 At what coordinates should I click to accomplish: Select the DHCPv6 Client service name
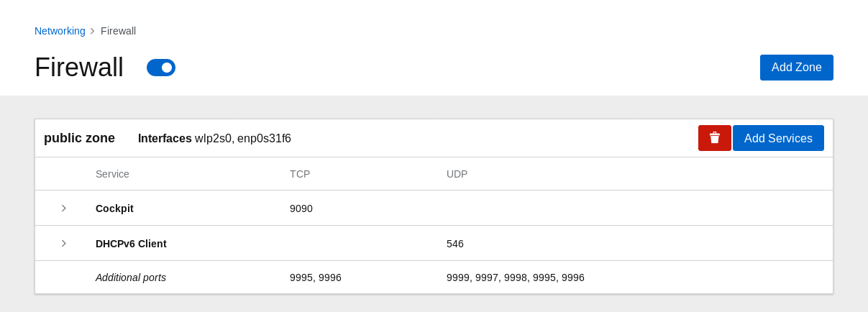click(x=131, y=244)
